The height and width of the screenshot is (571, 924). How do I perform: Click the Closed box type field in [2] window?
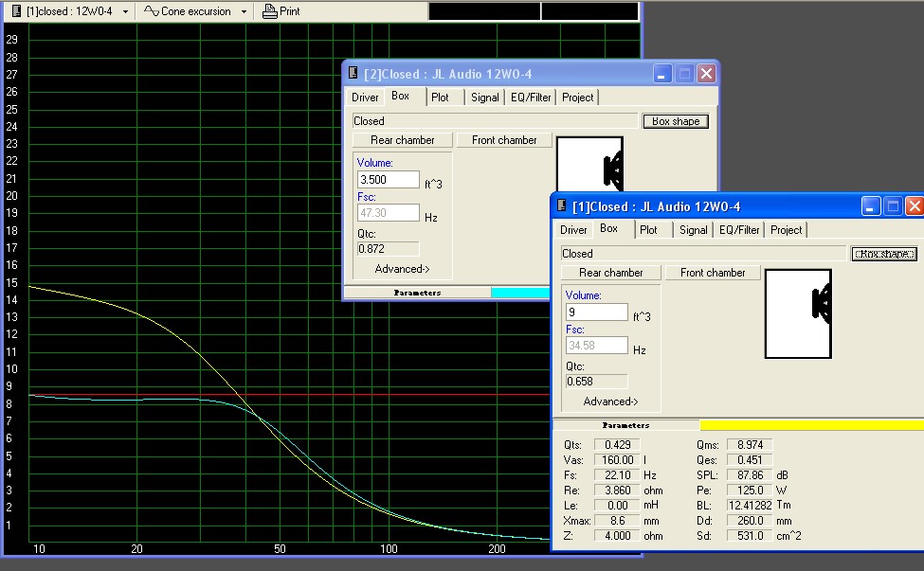tap(495, 121)
